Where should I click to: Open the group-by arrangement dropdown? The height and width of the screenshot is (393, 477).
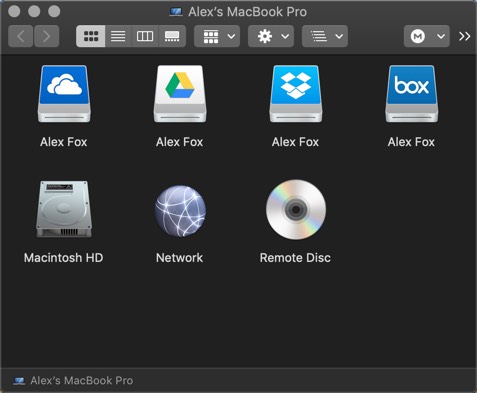217,36
